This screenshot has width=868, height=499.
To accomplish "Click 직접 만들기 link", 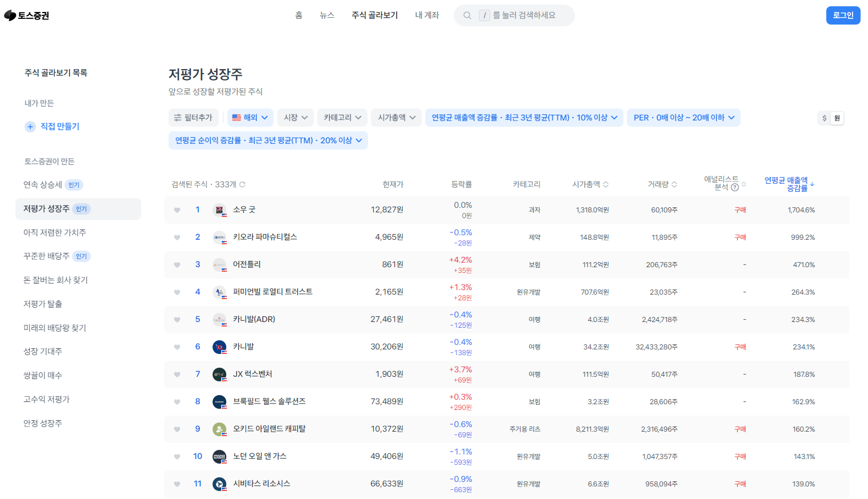I will [60, 127].
